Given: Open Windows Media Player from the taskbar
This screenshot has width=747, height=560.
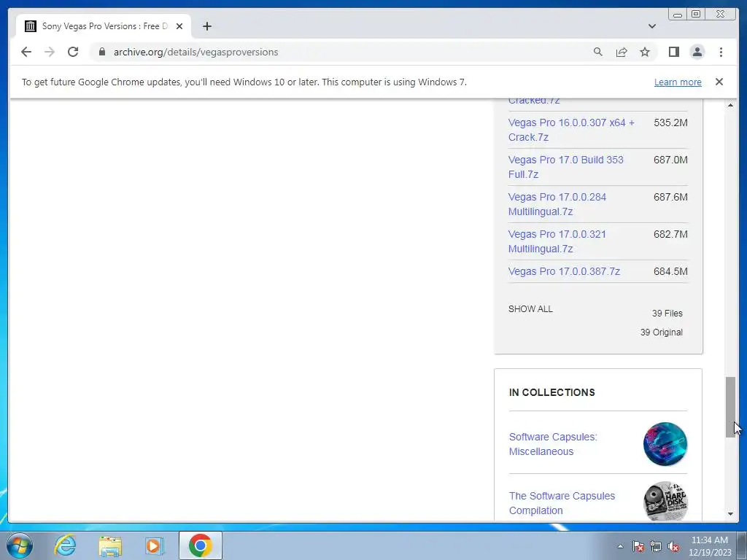Looking at the screenshot, I should pos(155,545).
